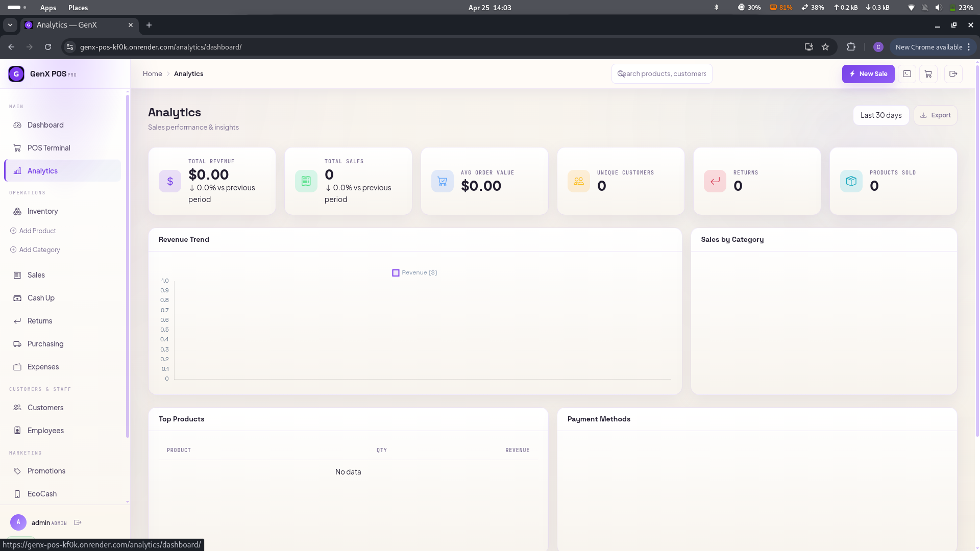The width and height of the screenshot is (980, 551).
Task: Click the Expenses wallet icon
Action: click(x=17, y=367)
